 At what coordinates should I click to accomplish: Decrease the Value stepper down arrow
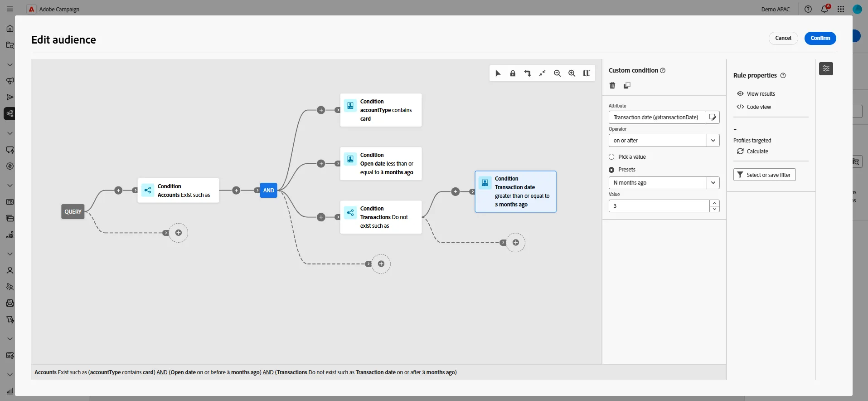[x=715, y=209]
